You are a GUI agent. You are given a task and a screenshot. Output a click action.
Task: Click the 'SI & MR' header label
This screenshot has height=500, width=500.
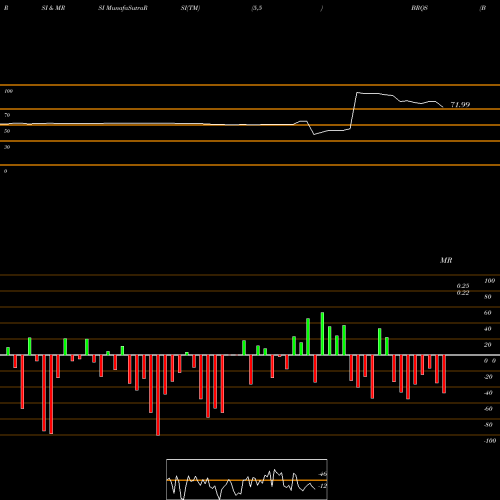pos(53,8)
